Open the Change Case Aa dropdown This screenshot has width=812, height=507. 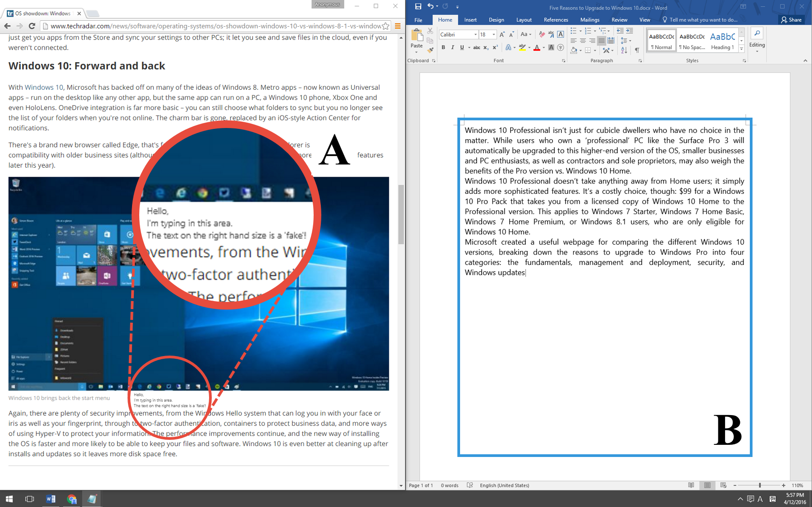pyautogui.click(x=526, y=34)
